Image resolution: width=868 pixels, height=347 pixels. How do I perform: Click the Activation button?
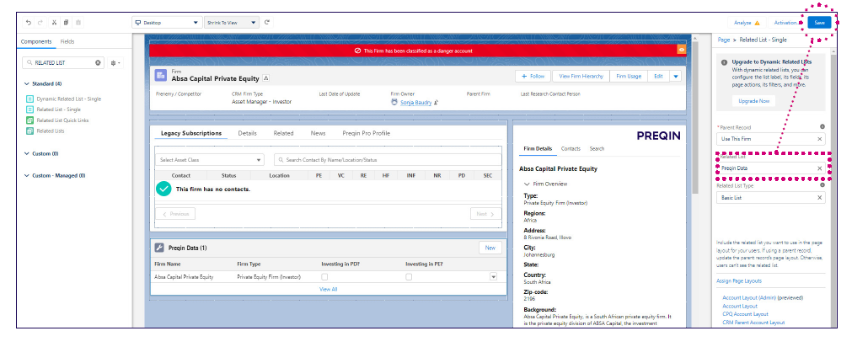tap(786, 24)
